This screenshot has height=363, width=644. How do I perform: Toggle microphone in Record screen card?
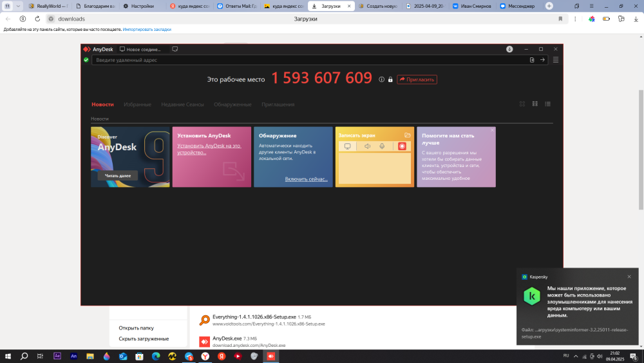(x=382, y=146)
